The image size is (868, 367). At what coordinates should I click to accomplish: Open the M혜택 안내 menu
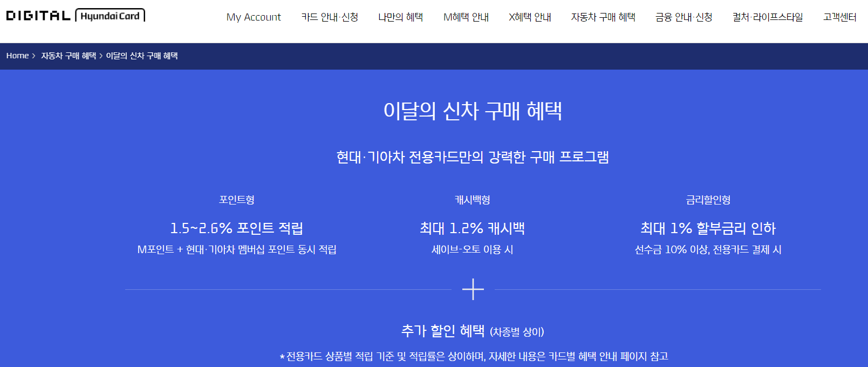click(x=466, y=17)
